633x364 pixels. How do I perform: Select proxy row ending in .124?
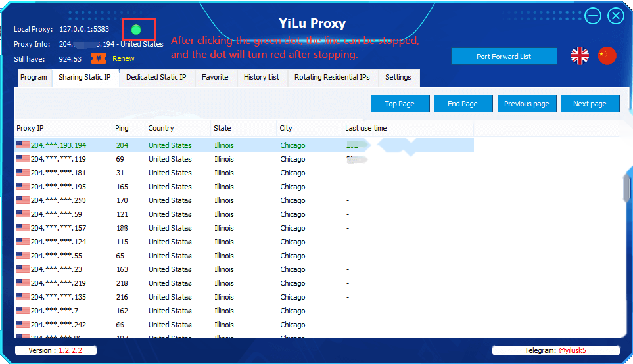click(244, 242)
